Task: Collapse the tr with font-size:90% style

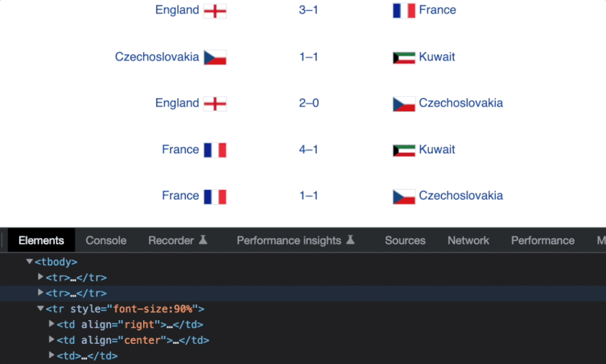Action: (x=41, y=309)
